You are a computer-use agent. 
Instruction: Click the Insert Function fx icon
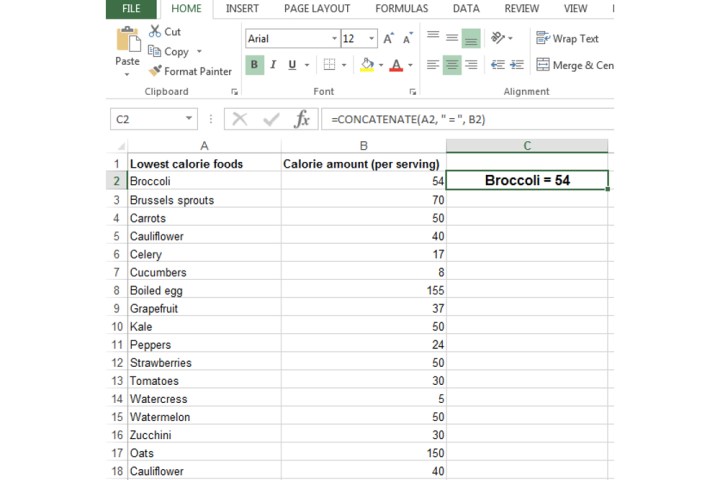click(x=301, y=119)
